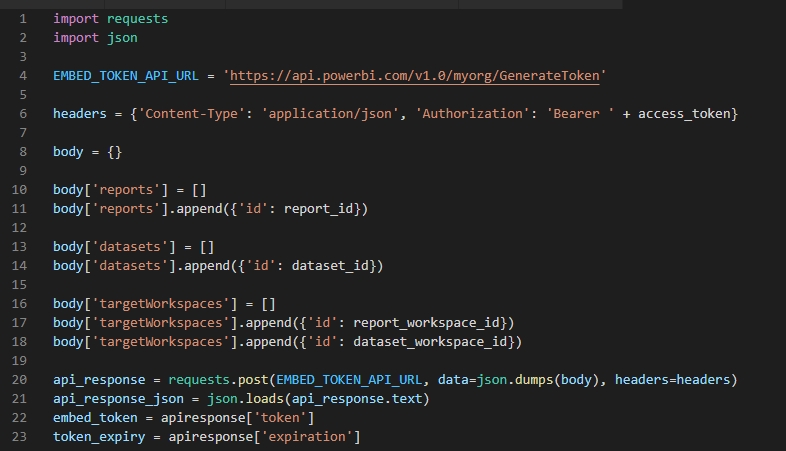Click the api_response variable on line 20

point(99,380)
